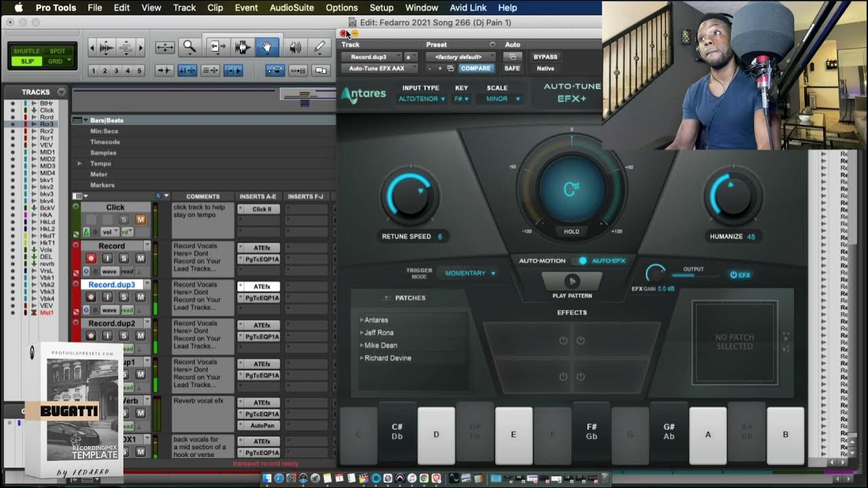Adjust the Humanize knob
The width and height of the screenshot is (868, 488).
[732, 196]
